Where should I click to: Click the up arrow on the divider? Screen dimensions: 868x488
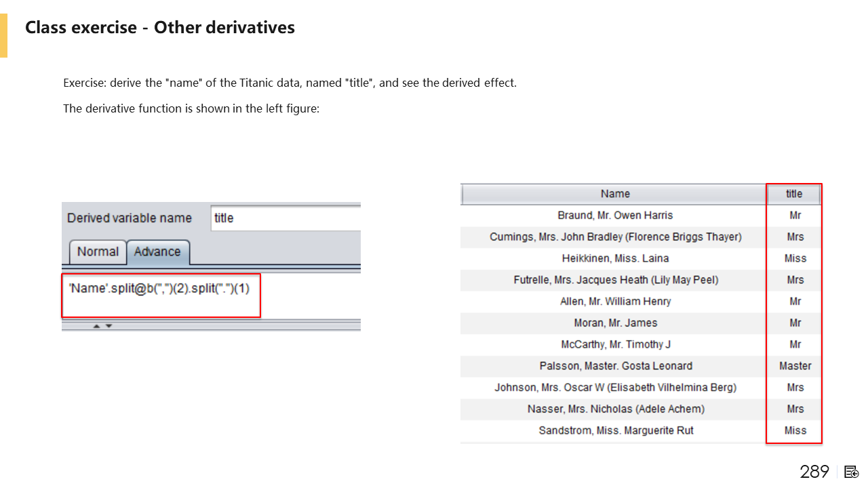tap(96, 326)
